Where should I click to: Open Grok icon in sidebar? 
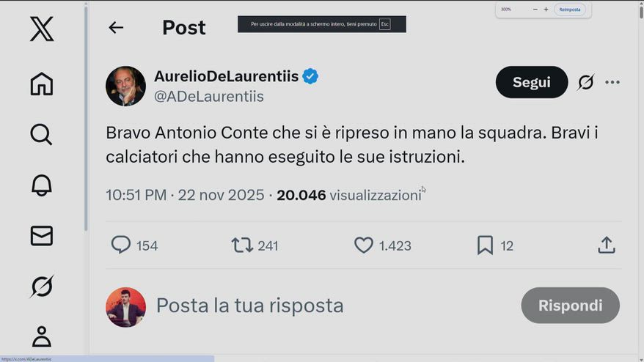(42, 286)
